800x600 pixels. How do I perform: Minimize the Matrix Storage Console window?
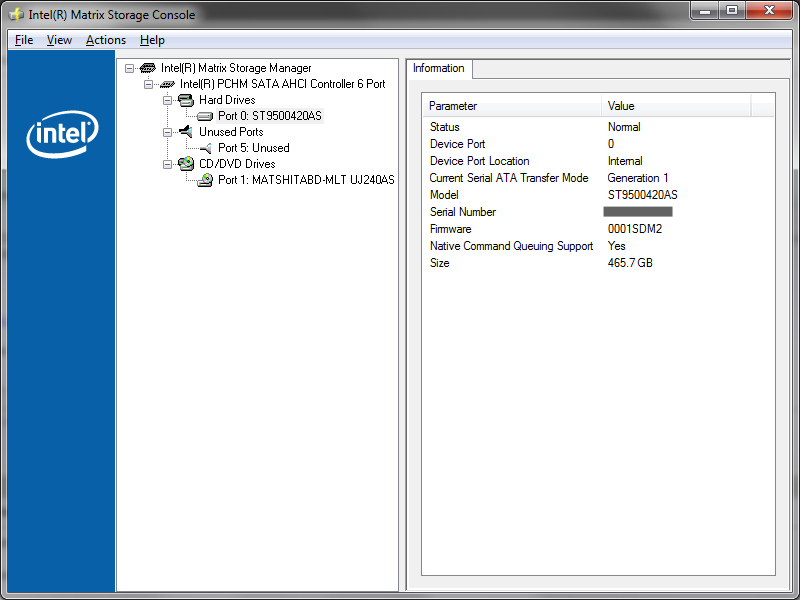click(705, 10)
